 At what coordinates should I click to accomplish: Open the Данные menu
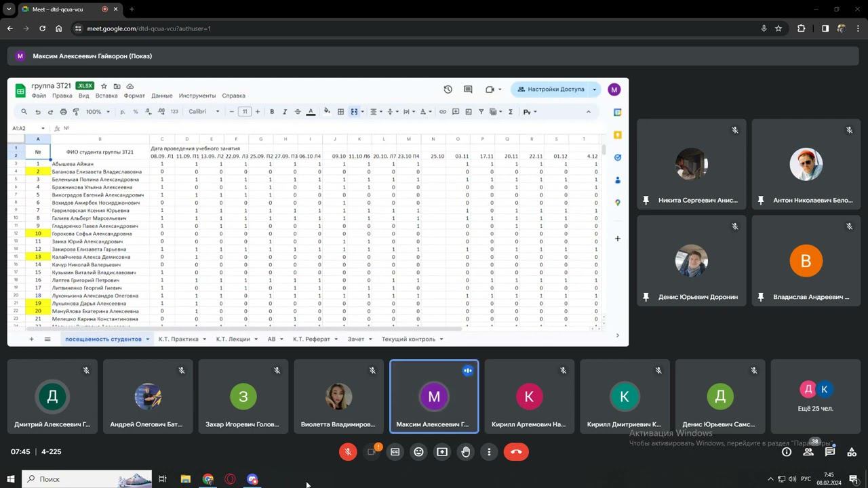[x=162, y=96]
